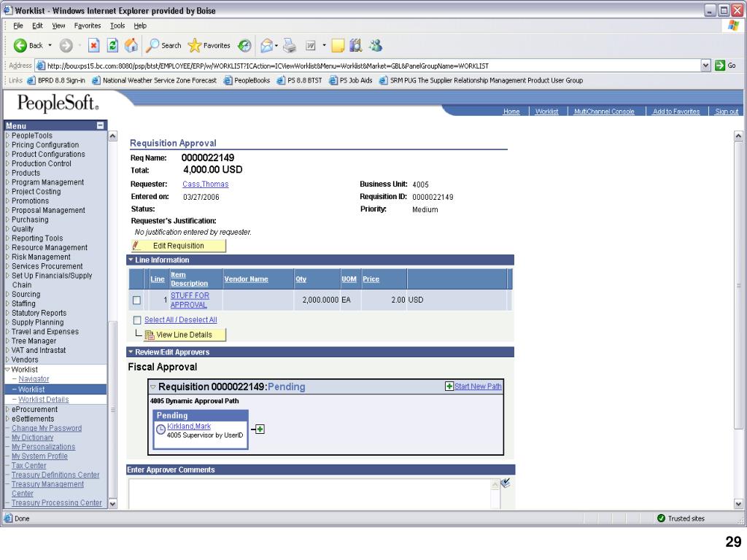The width and height of the screenshot is (747, 560).
Task: Open the Messenger people icon
Action: click(376, 46)
